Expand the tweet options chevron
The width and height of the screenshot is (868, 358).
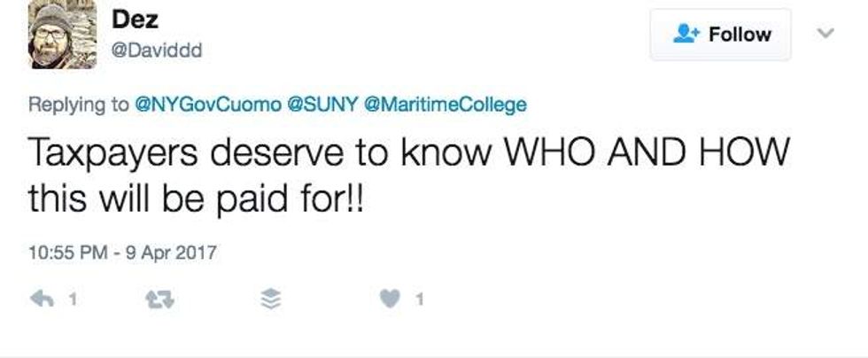825,34
